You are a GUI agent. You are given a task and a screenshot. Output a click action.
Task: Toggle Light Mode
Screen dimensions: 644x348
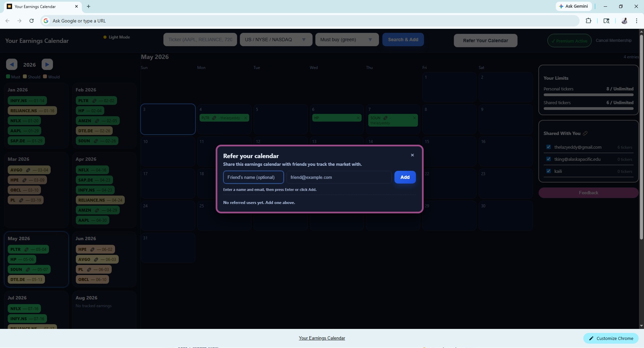tap(116, 37)
